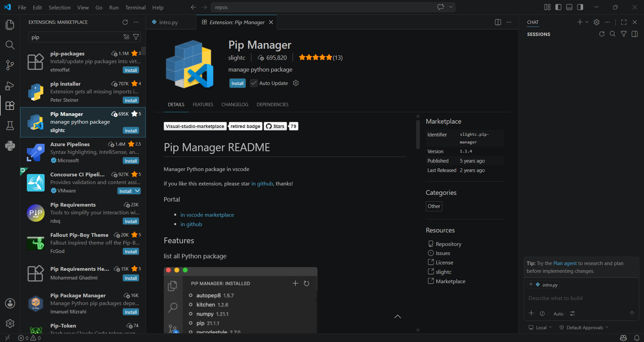Screen dimensions: 644x342
Task: Switch to the FEATURES tab
Action: 203,104
